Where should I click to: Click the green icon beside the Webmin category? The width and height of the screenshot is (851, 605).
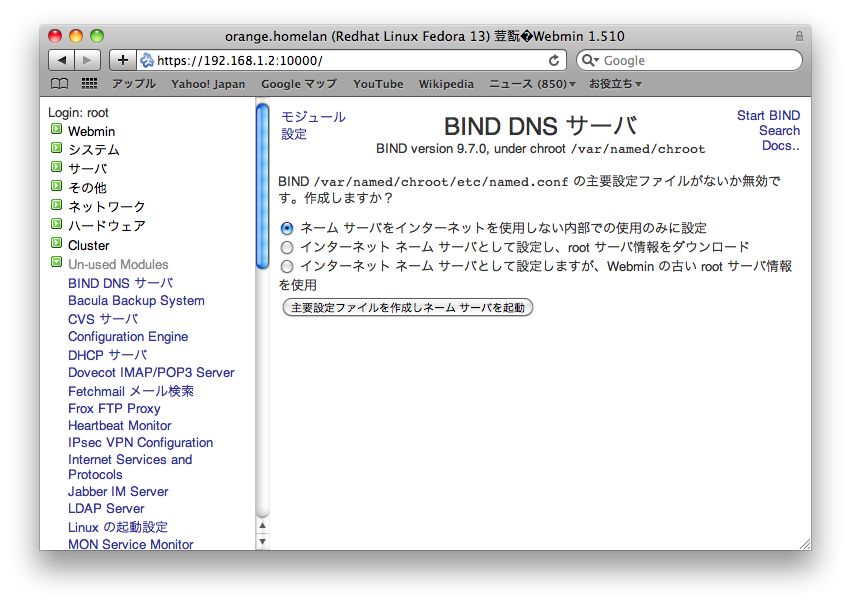pos(56,131)
